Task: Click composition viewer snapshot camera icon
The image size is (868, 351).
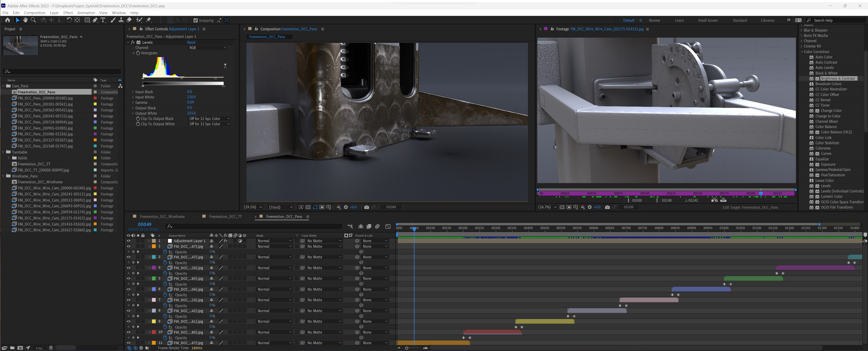Action: 367,207
